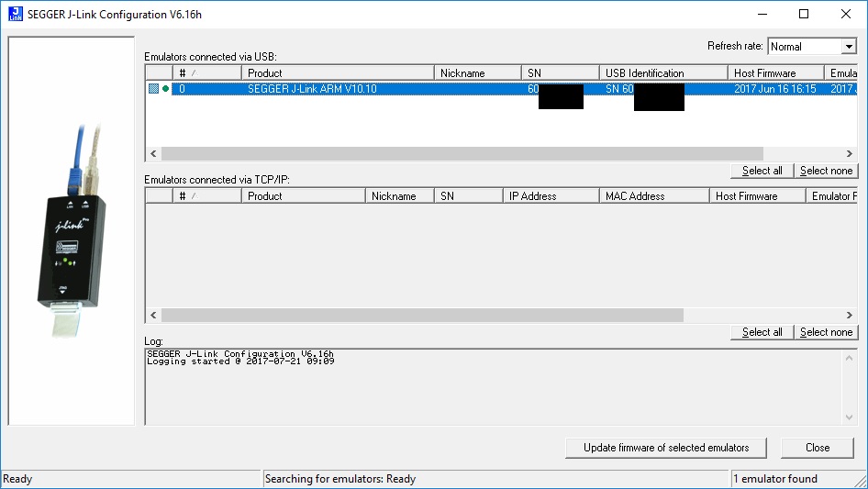Image resolution: width=868 pixels, height=489 pixels.
Task: Click the TCP/IP list Nickname column header
Action: pos(400,196)
